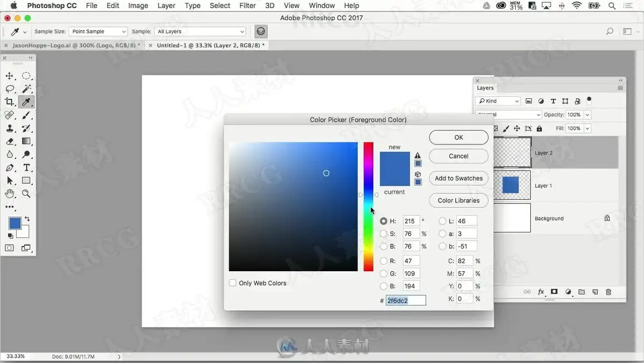Open the Fill slider dropdown arrow
This screenshot has height=363, width=644.
pyautogui.click(x=588, y=129)
